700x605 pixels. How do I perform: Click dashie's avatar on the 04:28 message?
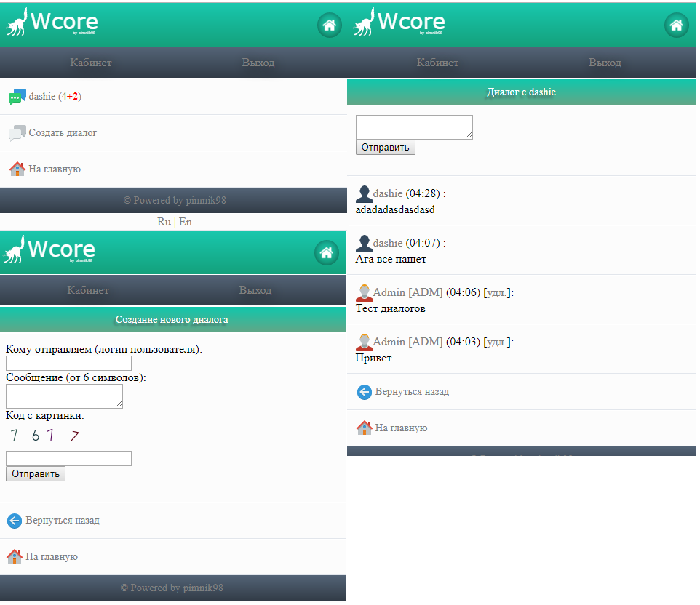[364, 194]
